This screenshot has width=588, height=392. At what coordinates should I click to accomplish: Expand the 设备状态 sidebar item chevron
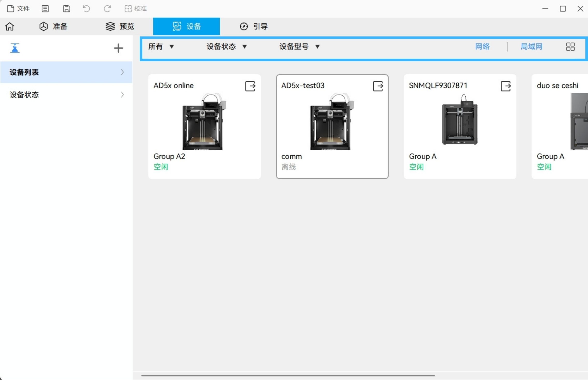(122, 95)
